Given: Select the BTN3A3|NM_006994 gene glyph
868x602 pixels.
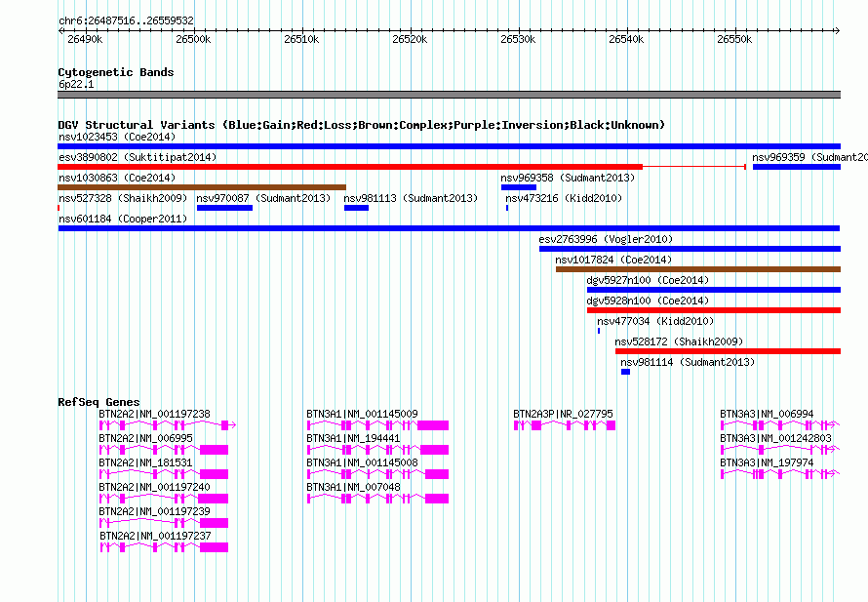Looking at the screenshot, I should pyautogui.click(x=780, y=425).
